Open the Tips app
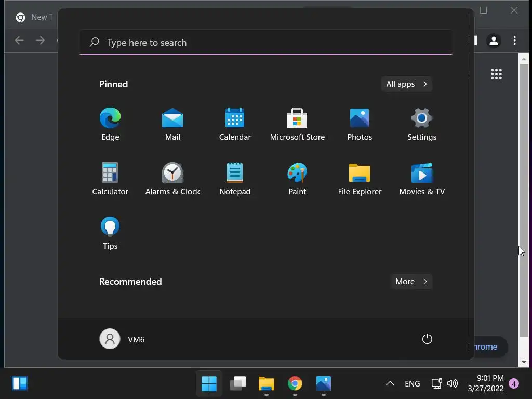The height and width of the screenshot is (399, 532). tap(110, 233)
